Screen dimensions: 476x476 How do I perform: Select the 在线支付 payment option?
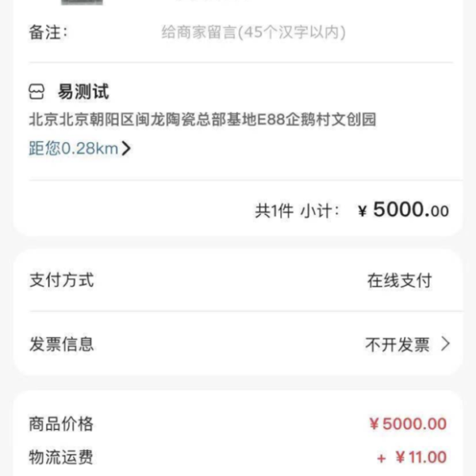pos(399,281)
